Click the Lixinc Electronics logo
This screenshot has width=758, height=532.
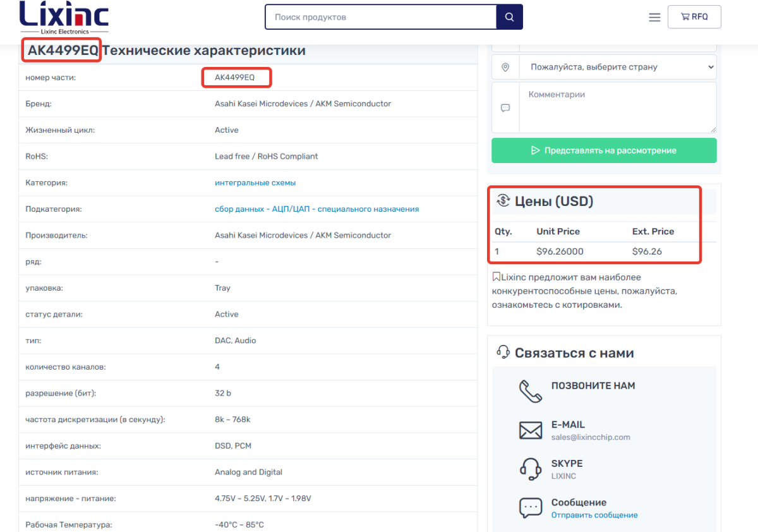pos(64,18)
